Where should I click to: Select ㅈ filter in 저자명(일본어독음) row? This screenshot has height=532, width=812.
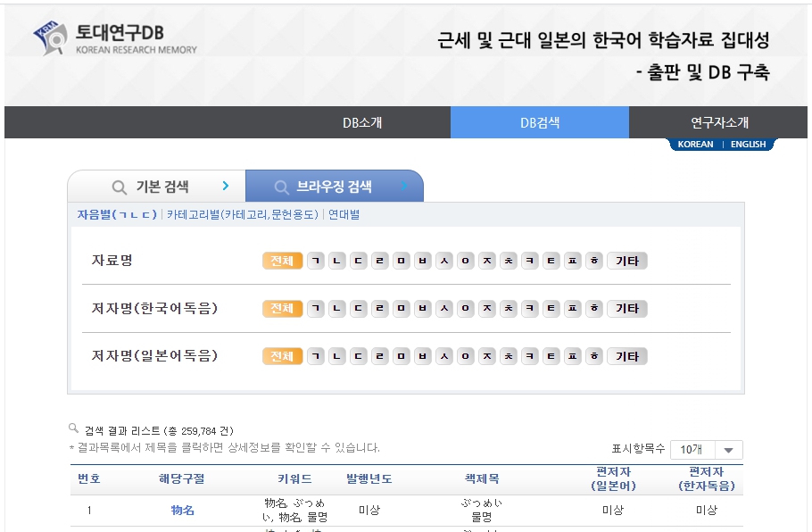[487, 356]
